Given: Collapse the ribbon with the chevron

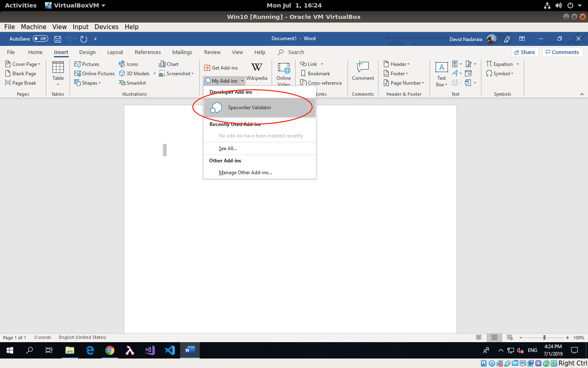Looking at the screenshot, I should click(582, 94).
